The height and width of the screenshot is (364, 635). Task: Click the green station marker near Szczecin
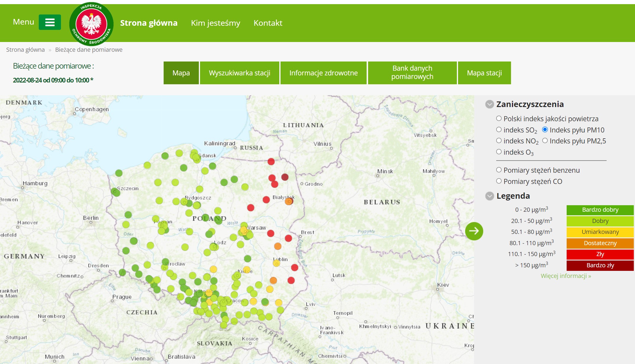115,192
